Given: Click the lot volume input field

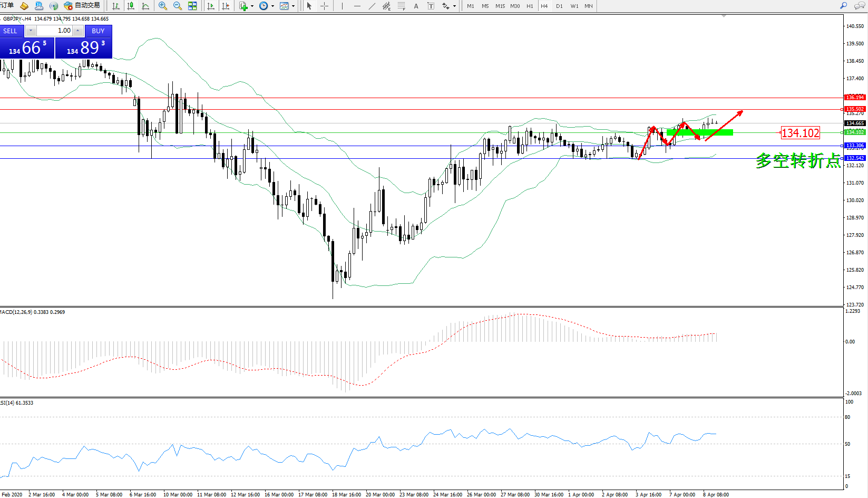Looking at the screenshot, I should pyautogui.click(x=55, y=31).
